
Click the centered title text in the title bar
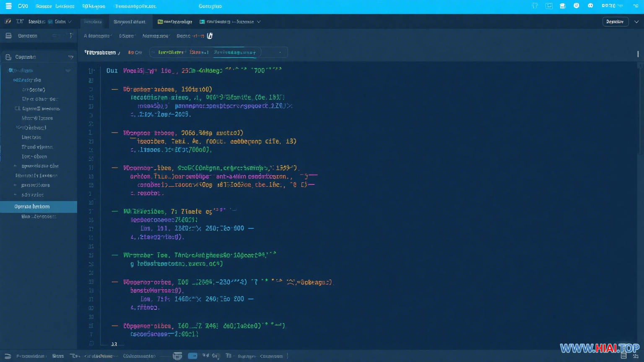210,6
